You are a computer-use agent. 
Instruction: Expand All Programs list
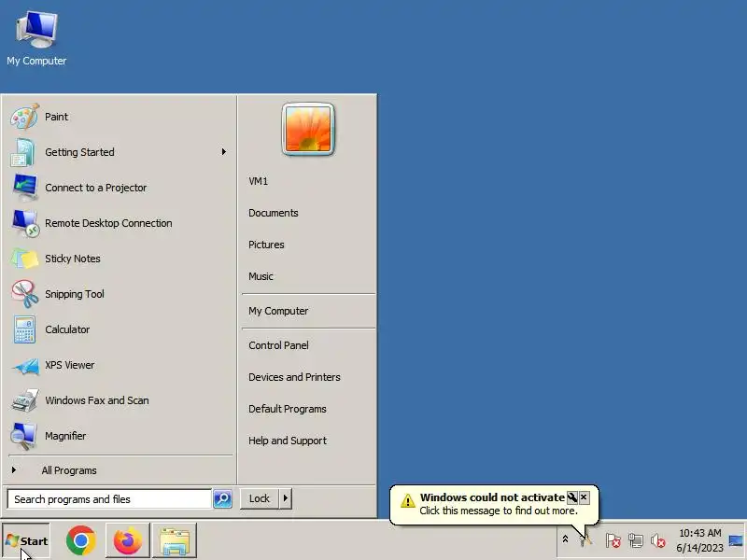point(69,470)
